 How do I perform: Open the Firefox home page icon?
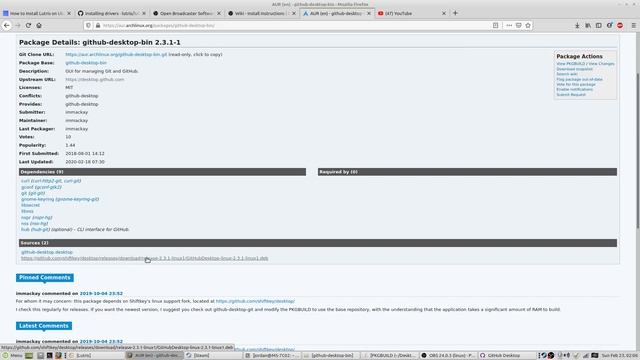coord(39,25)
